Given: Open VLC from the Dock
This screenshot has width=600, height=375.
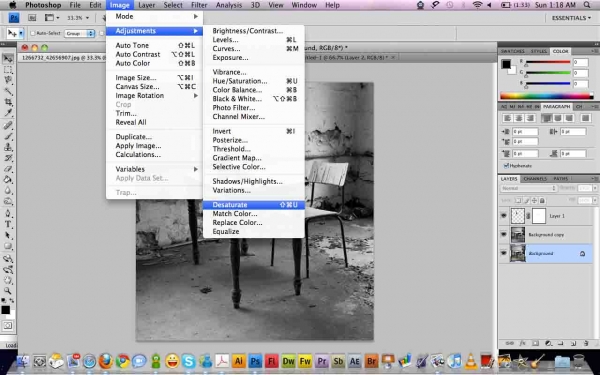Looking at the screenshot, I should click(471, 361).
